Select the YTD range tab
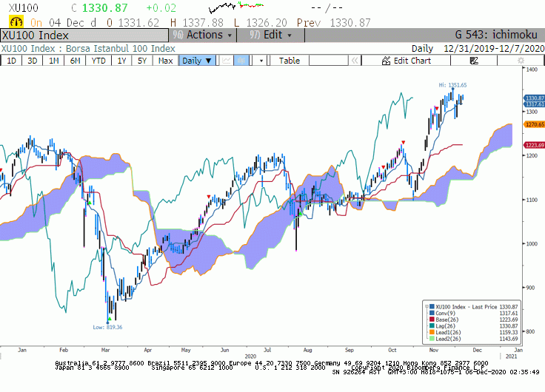545x392 pixels. (98, 61)
